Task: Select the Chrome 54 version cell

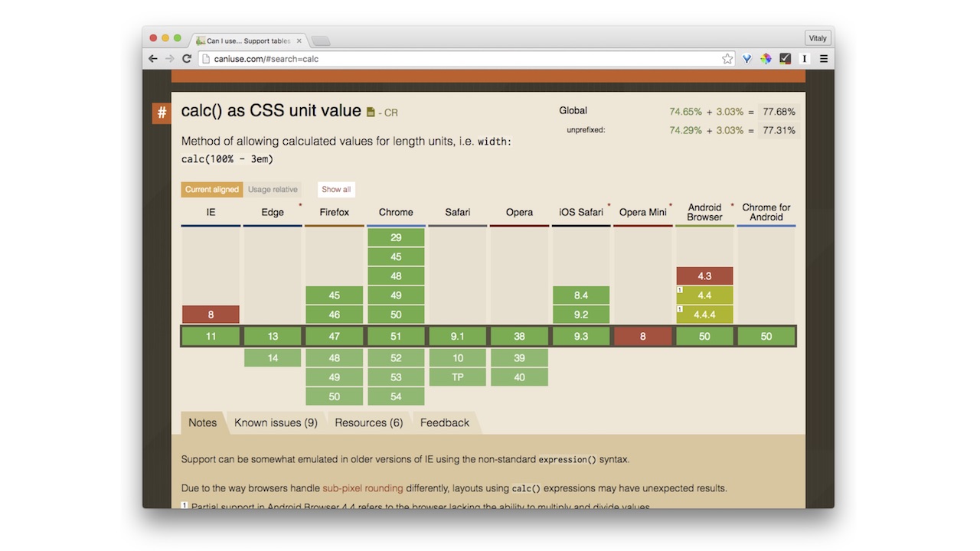Action: click(396, 396)
